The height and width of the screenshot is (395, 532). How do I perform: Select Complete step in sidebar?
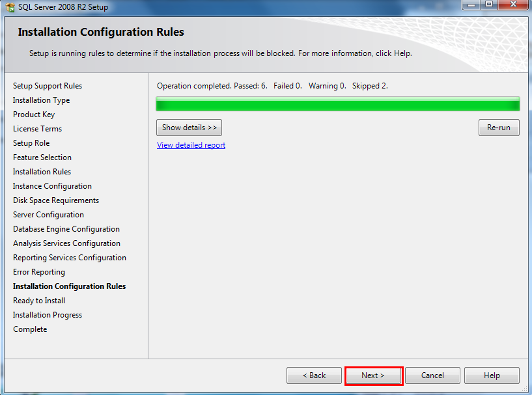tap(30, 329)
